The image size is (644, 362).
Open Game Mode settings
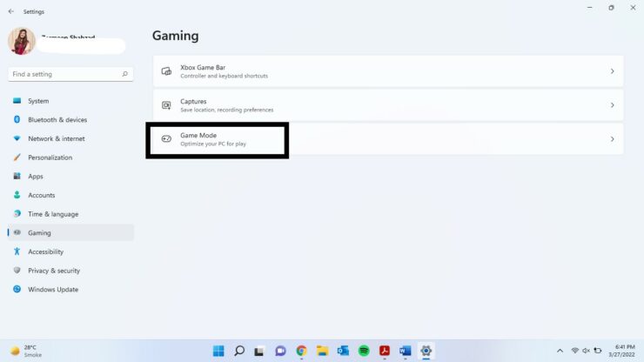click(388, 139)
